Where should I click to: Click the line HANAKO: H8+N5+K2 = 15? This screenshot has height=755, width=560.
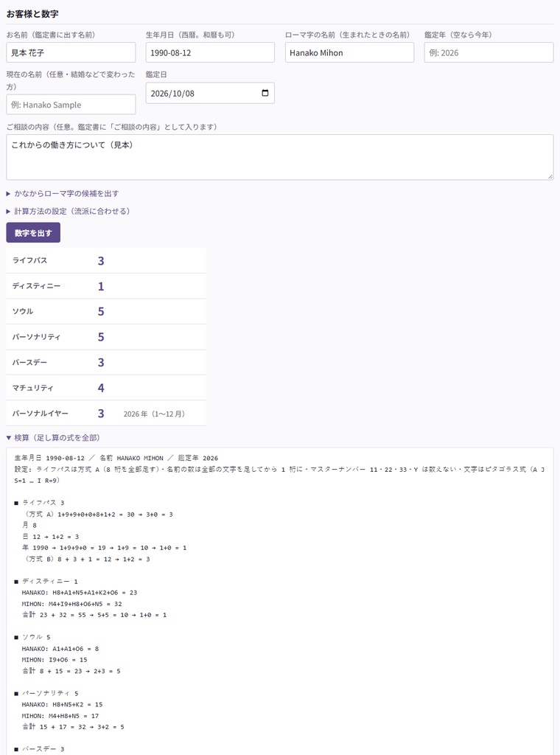coord(62,704)
